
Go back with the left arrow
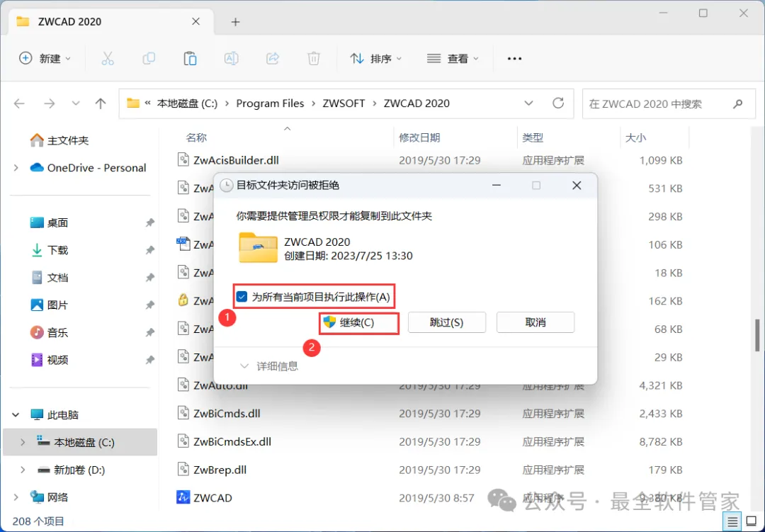[20, 103]
